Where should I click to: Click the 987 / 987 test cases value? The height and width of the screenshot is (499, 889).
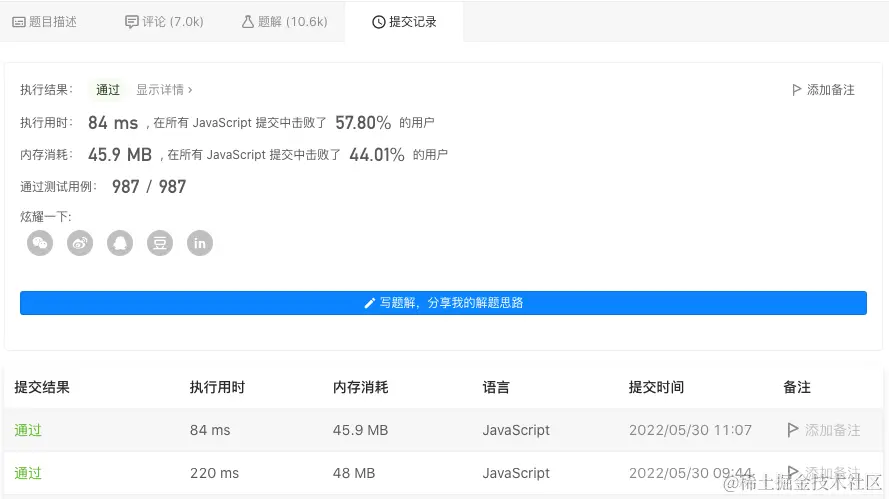[x=149, y=187]
